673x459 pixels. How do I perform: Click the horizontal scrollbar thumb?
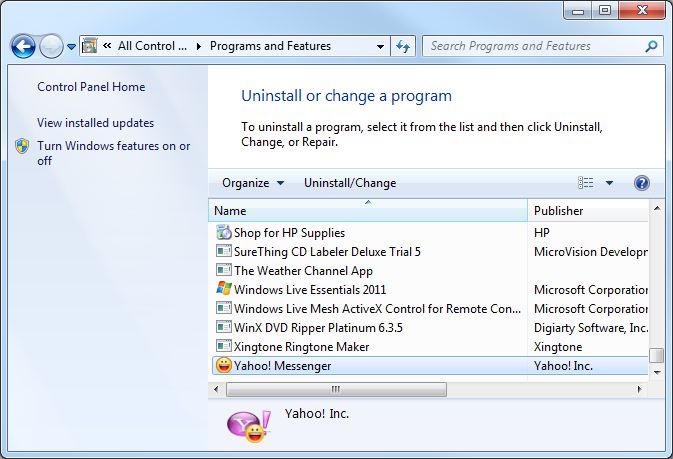(336, 389)
